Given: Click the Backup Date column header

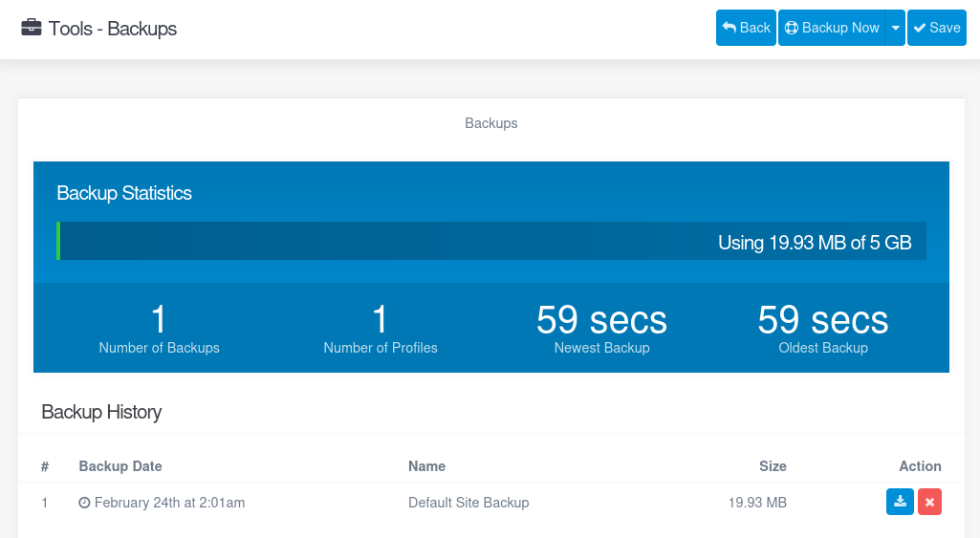Looking at the screenshot, I should (x=120, y=466).
